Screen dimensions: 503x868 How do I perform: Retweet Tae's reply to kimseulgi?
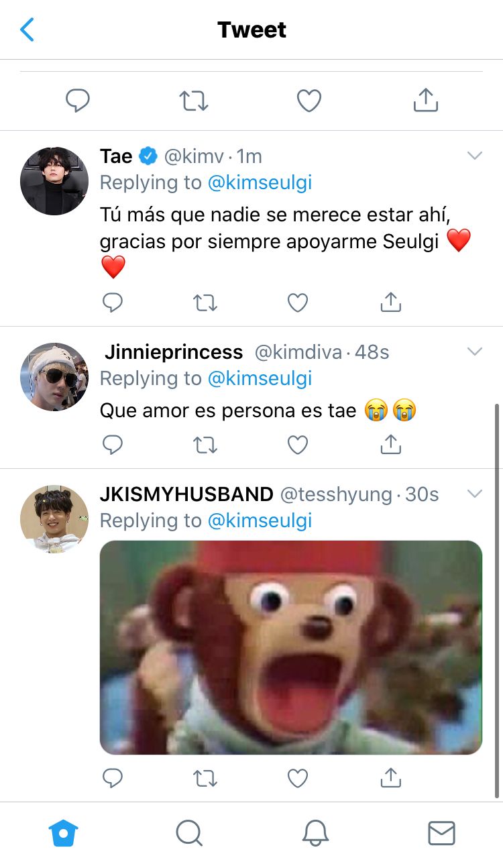[205, 303]
